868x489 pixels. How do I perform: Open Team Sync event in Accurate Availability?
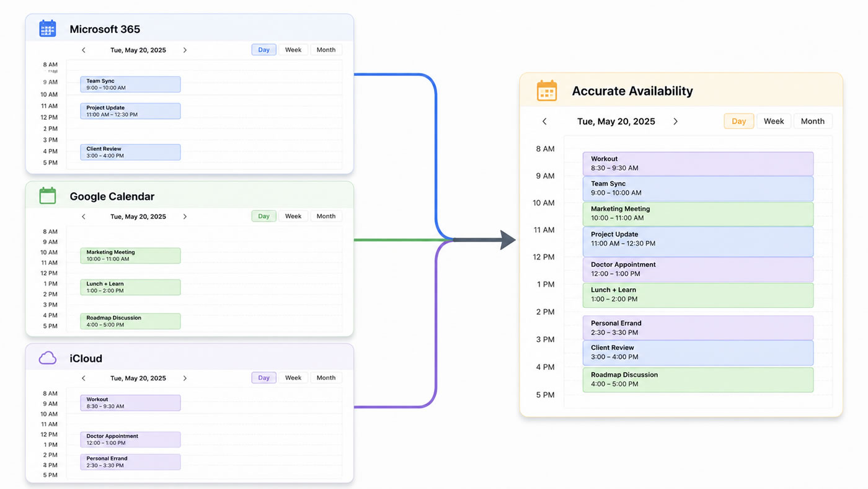pyautogui.click(x=698, y=189)
